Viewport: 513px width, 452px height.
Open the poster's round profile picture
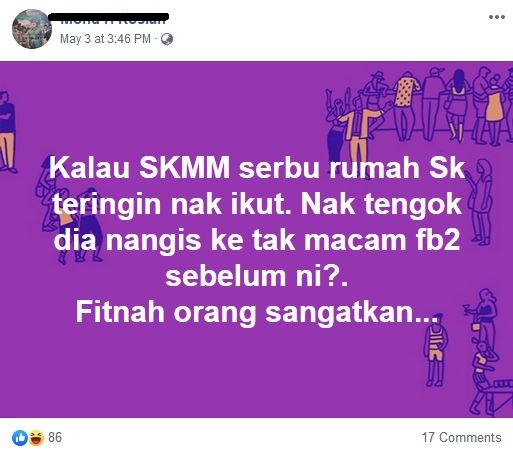click(32, 29)
